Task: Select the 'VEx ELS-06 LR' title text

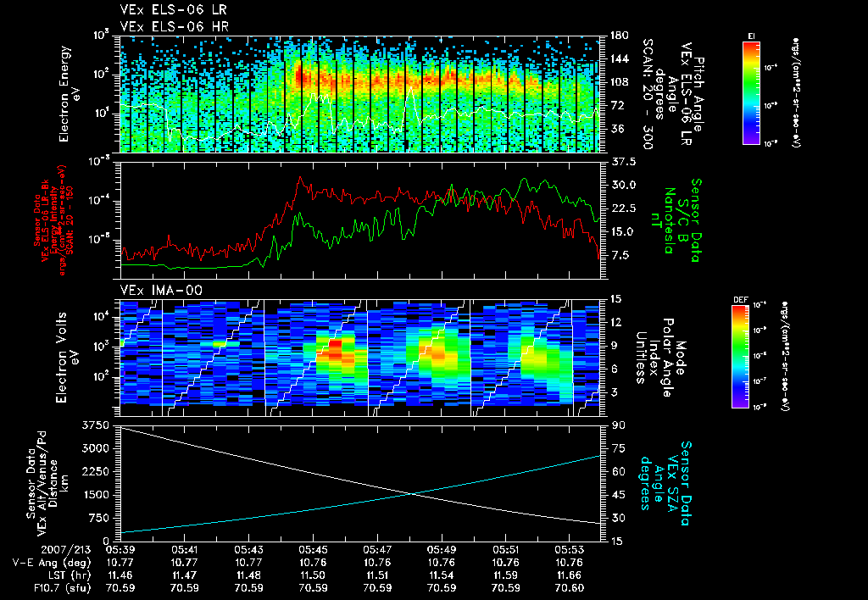Action: 173,10
